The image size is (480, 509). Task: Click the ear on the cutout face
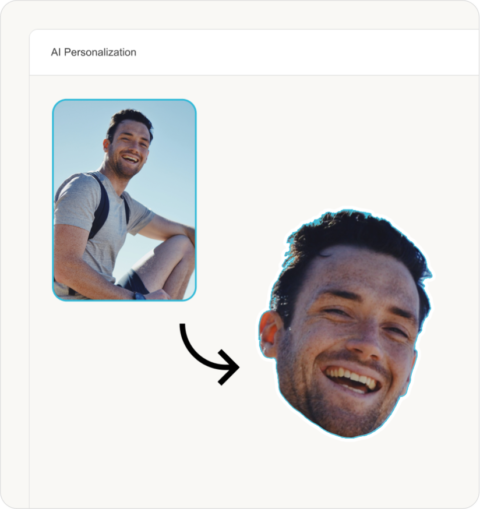click(x=268, y=333)
